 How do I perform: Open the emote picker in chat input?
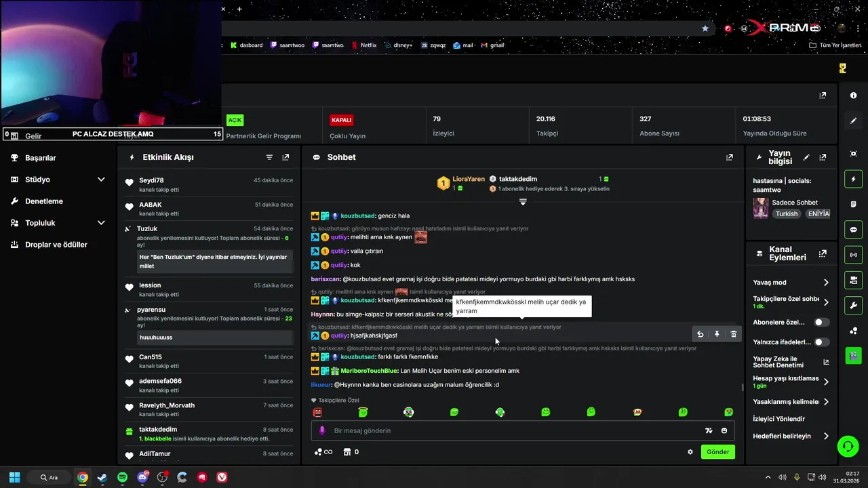point(724,430)
